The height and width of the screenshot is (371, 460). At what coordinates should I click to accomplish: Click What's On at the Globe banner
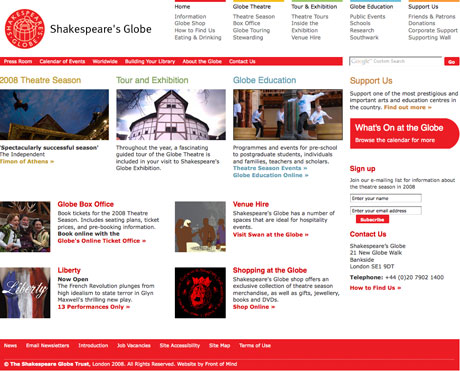click(x=404, y=133)
